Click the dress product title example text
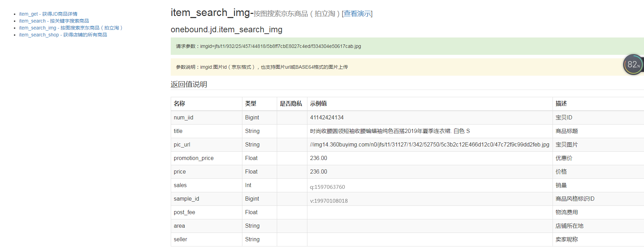The image size is (644, 252). 390,131
